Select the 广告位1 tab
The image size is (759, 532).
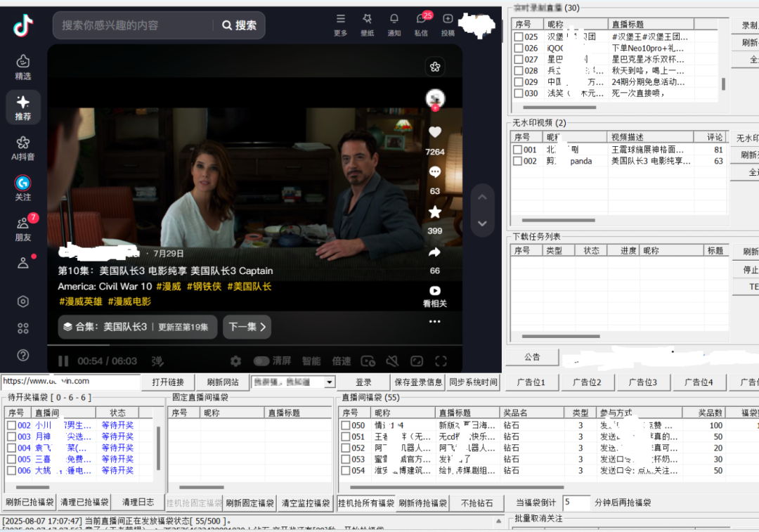(x=531, y=382)
